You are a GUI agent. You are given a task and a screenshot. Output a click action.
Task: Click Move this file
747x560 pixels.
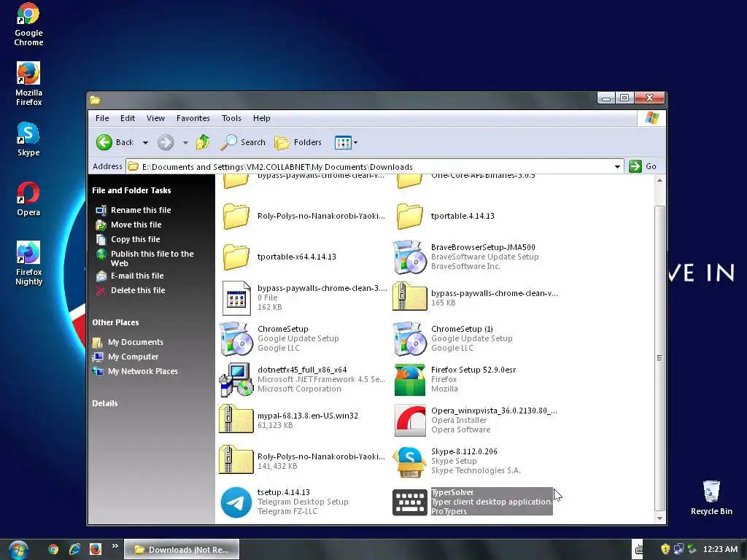point(136,225)
